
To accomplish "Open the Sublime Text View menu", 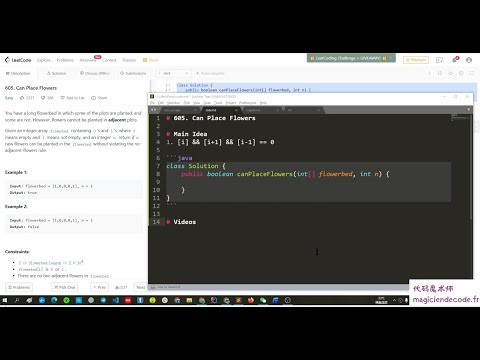I will click(x=197, y=103).
